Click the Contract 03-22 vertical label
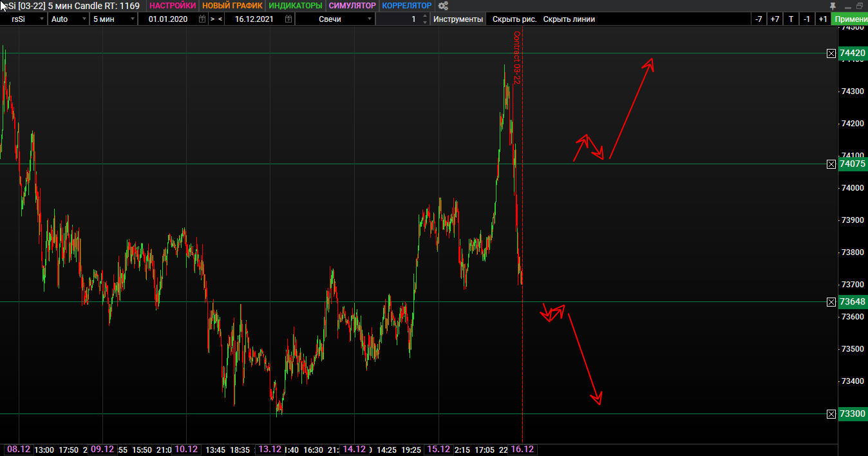 click(x=516, y=58)
